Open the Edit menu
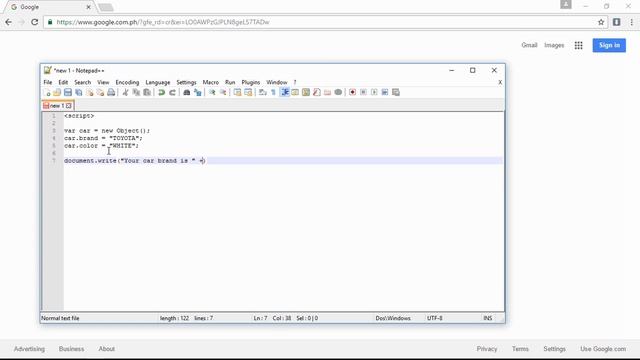 pos(63,82)
